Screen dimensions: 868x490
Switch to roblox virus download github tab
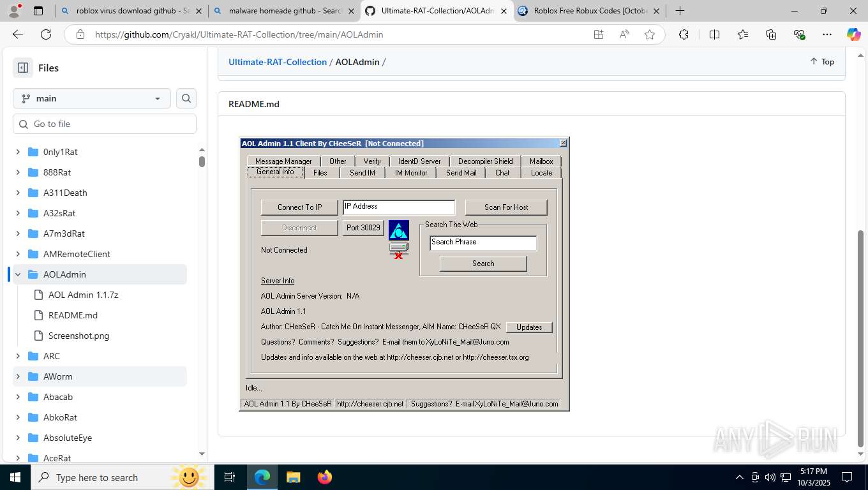[131, 11]
